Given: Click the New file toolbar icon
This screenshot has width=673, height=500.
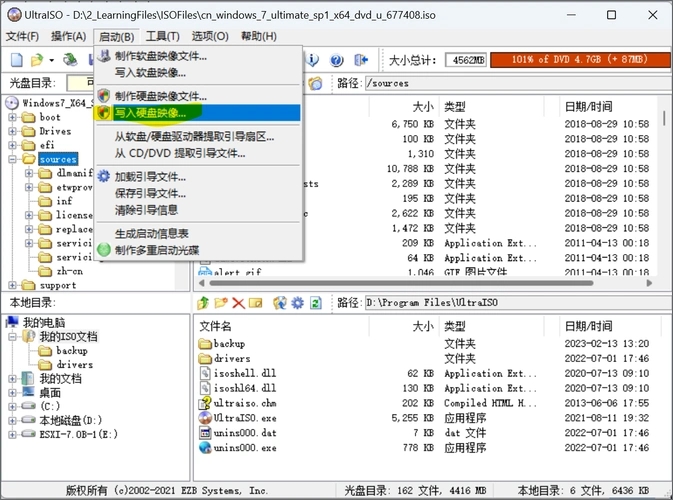Looking at the screenshot, I should pyautogui.click(x=17, y=60).
